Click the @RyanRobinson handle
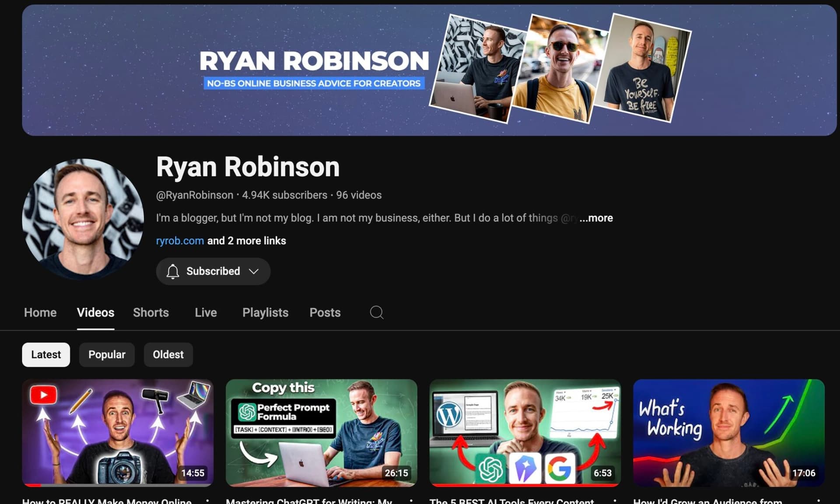This screenshot has height=504, width=840. click(194, 195)
